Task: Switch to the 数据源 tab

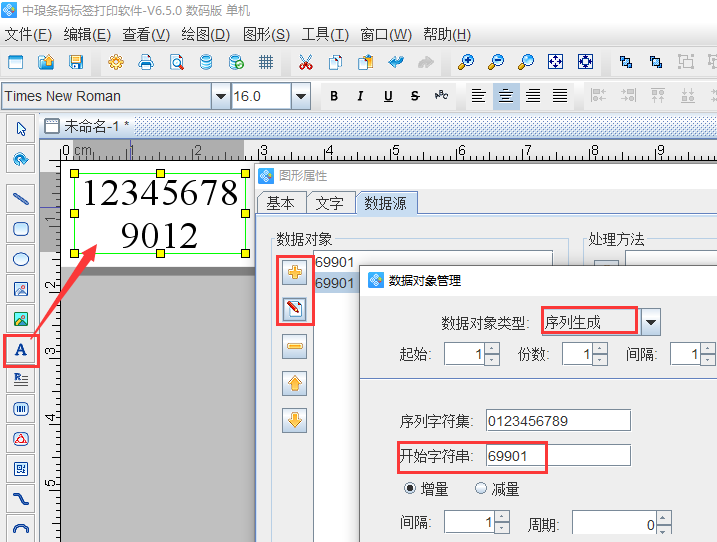Action: [x=385, y=203]
